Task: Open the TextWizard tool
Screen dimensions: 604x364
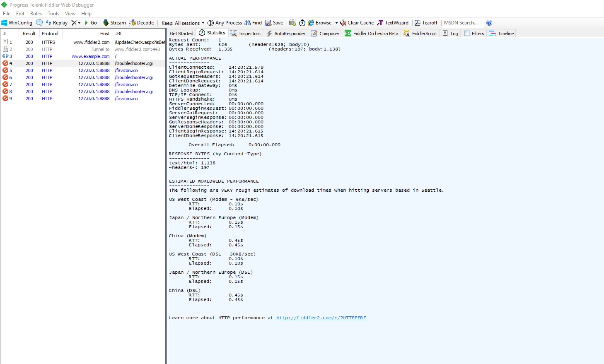Action: (x=393, y=23)
